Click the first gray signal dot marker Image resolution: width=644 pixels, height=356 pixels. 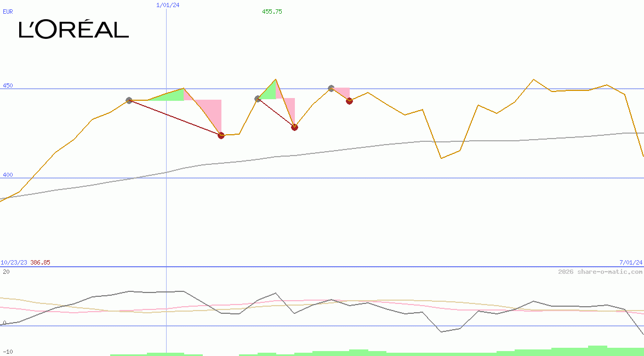(129, 100)
